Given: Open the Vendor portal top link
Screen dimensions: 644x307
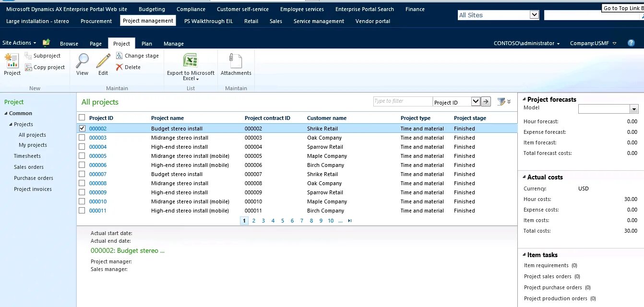Looking at the screenshot, I should [373, 21].
